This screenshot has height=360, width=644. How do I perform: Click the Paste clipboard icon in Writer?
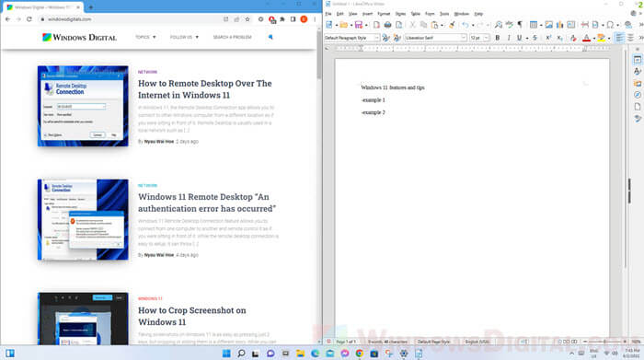[434, 25]
